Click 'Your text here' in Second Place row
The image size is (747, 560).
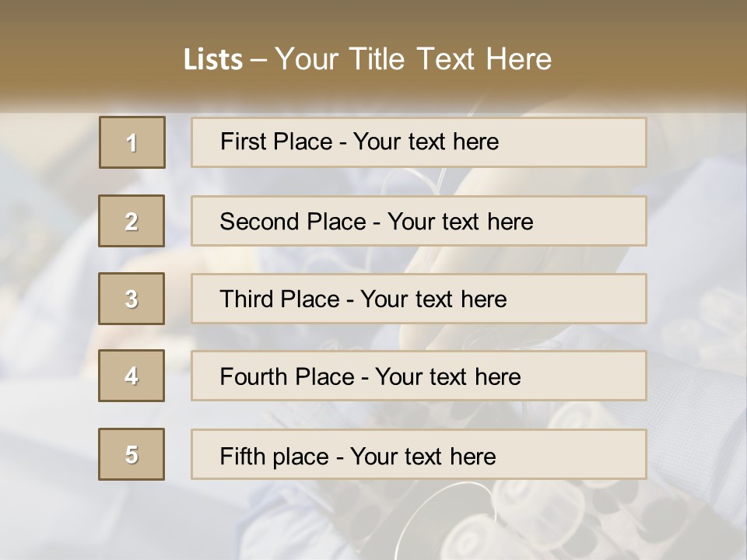[x=460, y=222]
